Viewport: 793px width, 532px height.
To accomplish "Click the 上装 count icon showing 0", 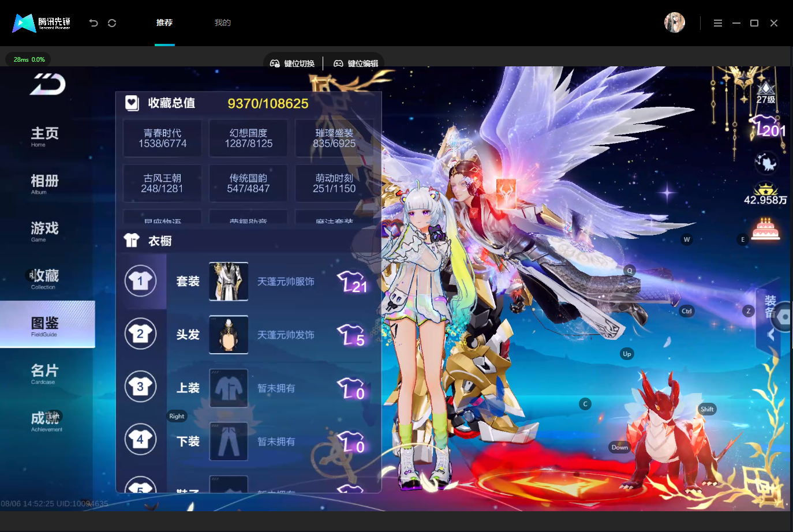I will pyautogui.click(x=351, y=389).
